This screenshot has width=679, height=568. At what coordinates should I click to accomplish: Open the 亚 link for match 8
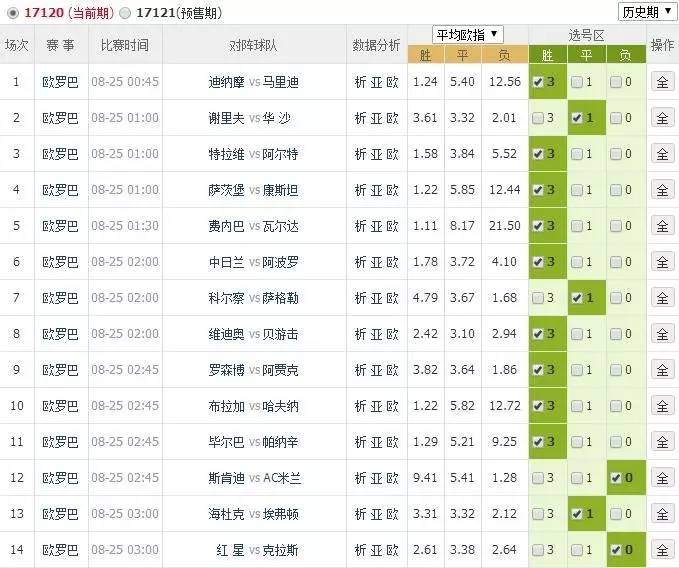point(377,334)
